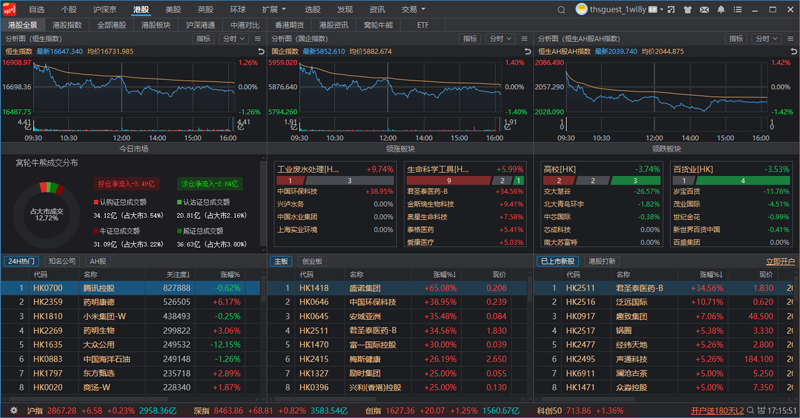Image resolution: width=800 pixels, height=418 pixels.
Task: Expand the 分时 dropdown on 恒生指数 chart
Action: (x=234, y=39)
